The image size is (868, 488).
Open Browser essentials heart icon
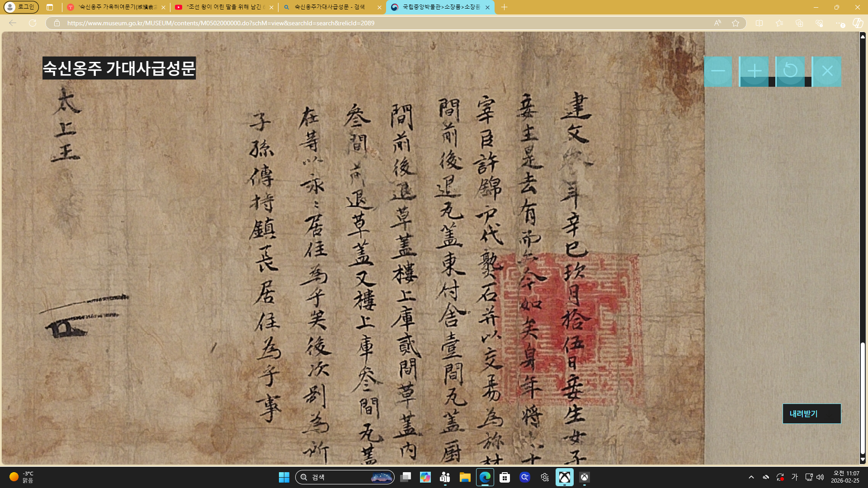click(x=819, y=23)
